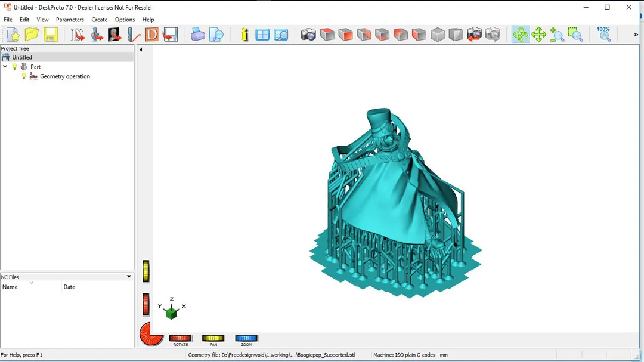Screen dimensions: 644x362
Task: Open the NC Files dropdown arrow
Action: tap(129, 277)
